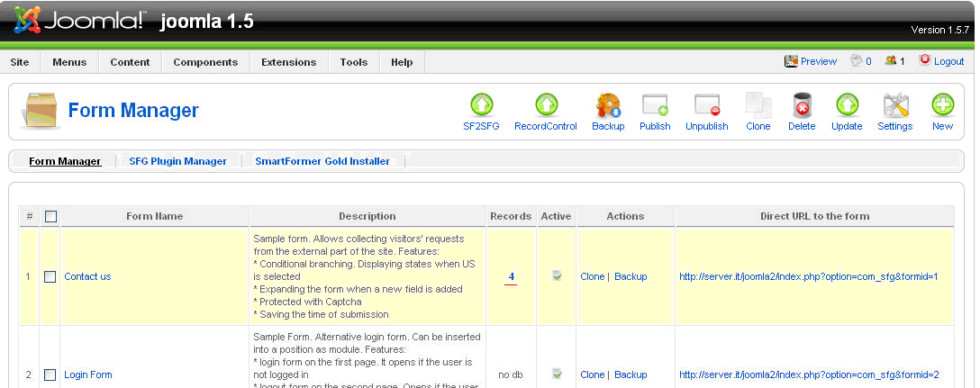Click the Preview icon in header

(791, 61)
